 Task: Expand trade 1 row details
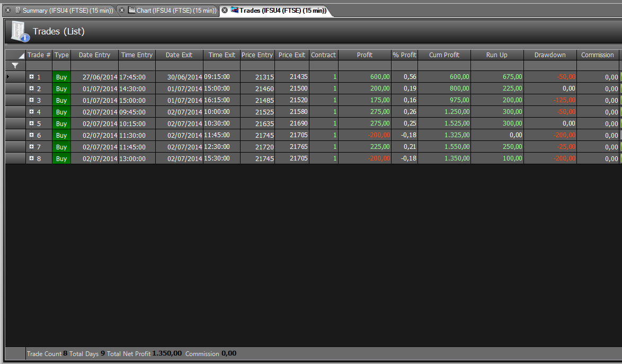(x=32, y=77)
